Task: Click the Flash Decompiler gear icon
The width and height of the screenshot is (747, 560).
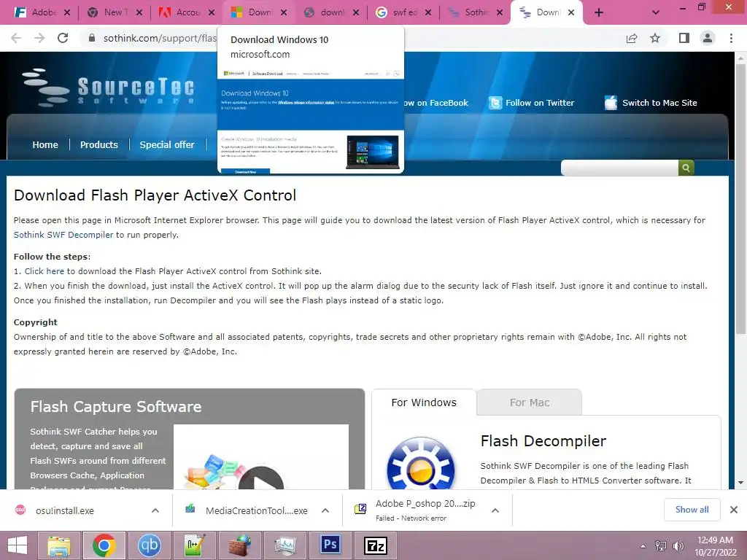Action: point(421,464)
